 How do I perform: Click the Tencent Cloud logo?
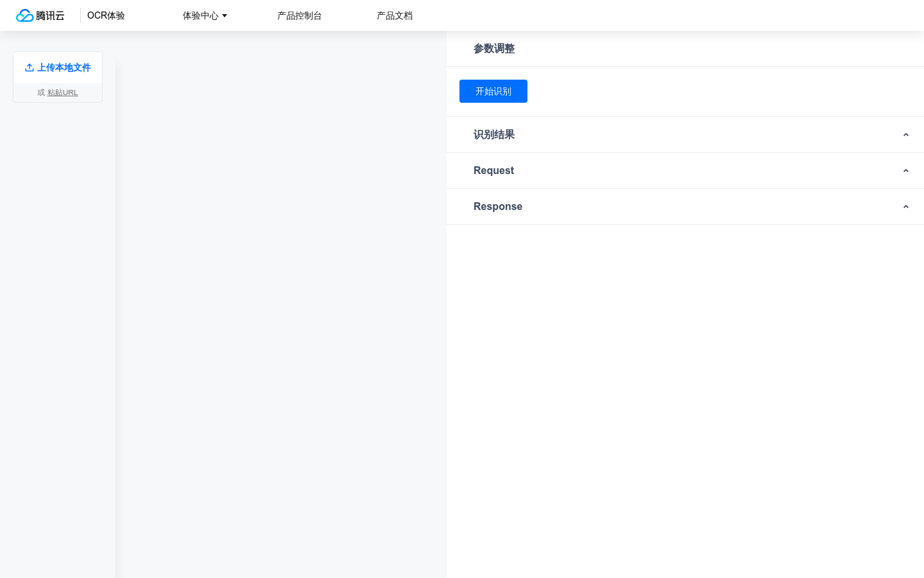[x=40, y=15]
